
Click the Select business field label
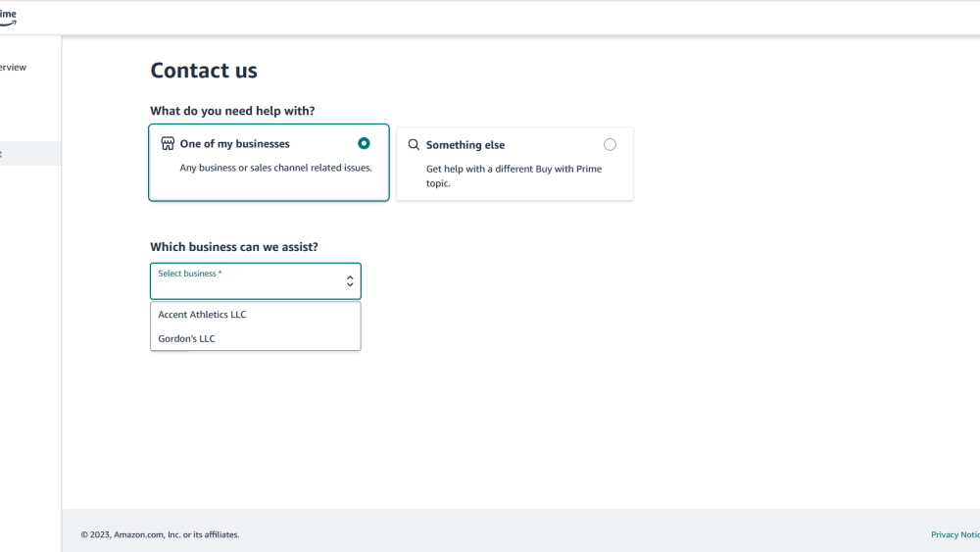190,274
